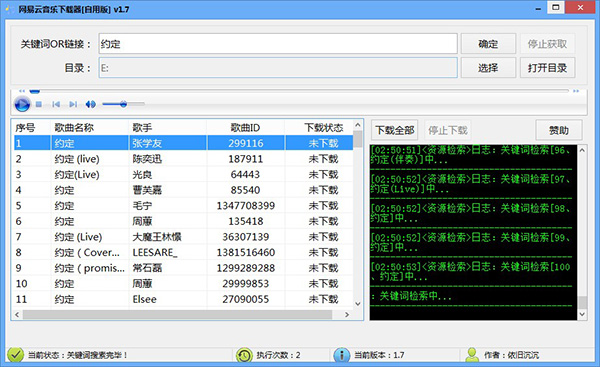Click the log entry mentioning 约定(伴奏)
The width and height of the screenshot is (600, 367).
click(x=471, y=155)
